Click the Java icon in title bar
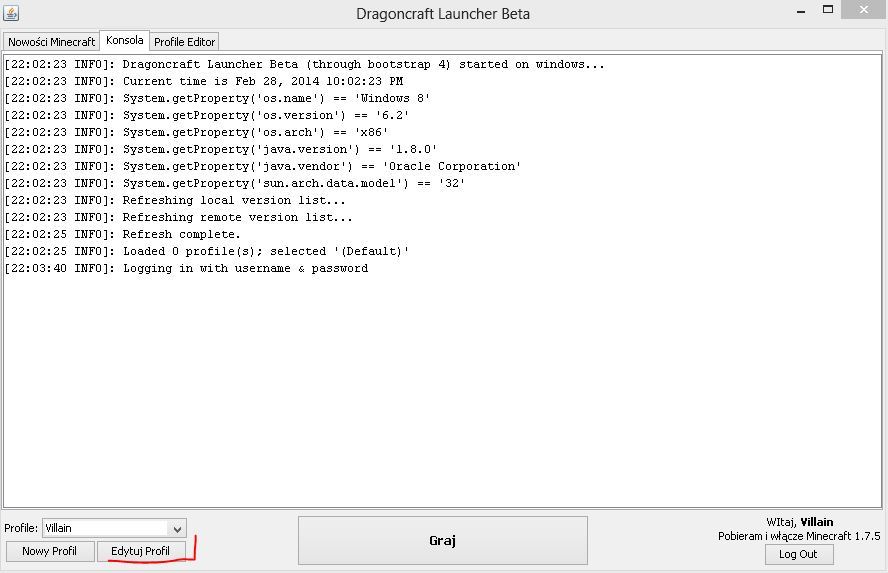 [11, 12]
